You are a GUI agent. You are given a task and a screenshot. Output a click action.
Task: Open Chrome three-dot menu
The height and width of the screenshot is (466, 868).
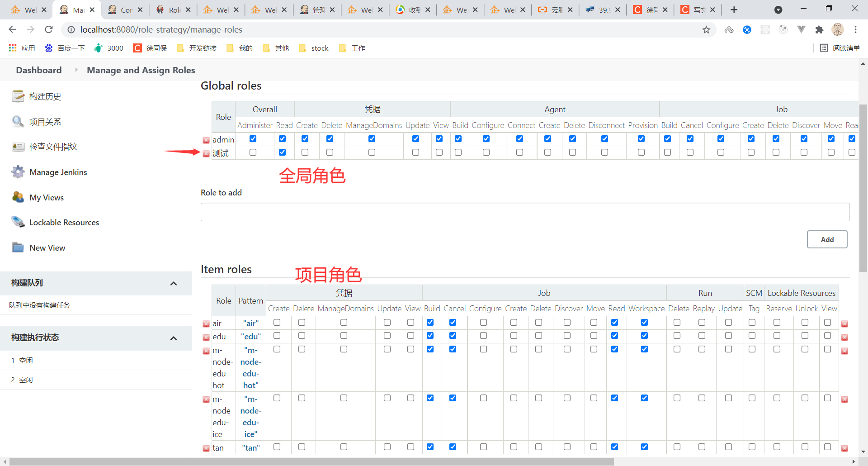click(x=855, y=29)
